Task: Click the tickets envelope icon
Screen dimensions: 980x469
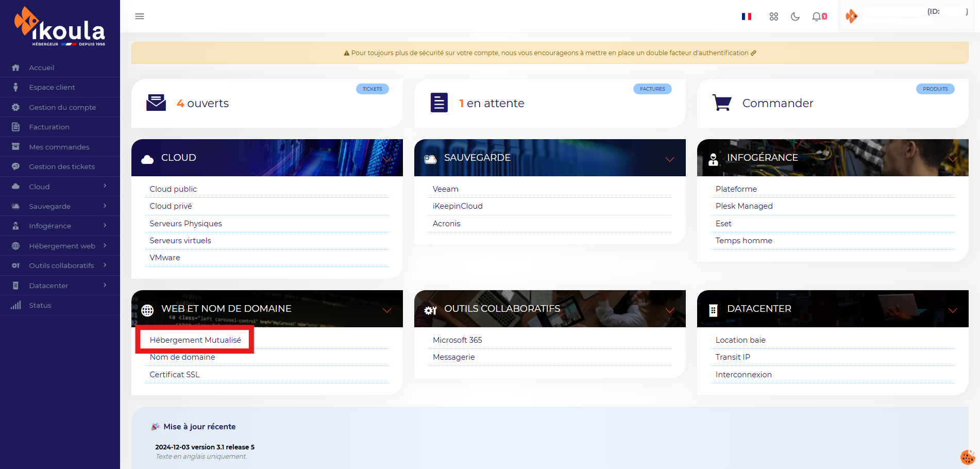Action: 156,103
